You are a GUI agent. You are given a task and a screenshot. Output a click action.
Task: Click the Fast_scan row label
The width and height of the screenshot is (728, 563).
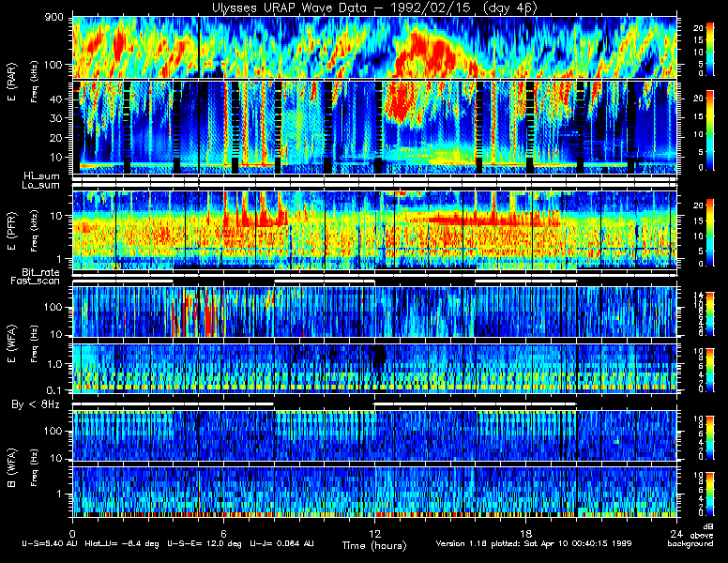[36, 281]
